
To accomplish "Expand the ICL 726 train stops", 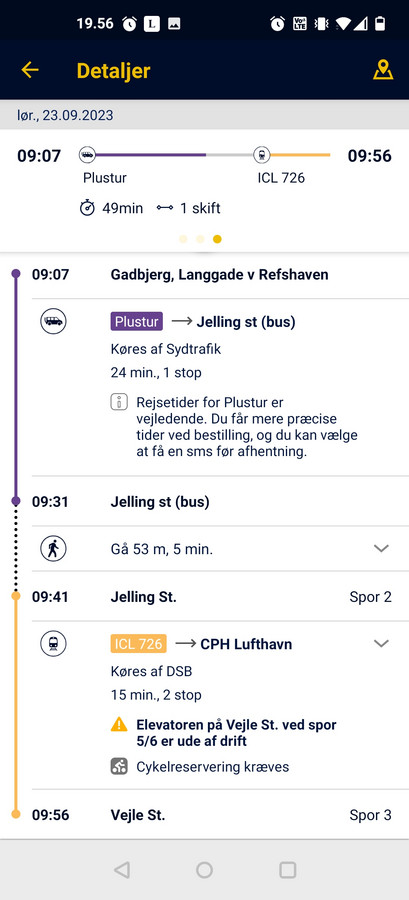I will (x=381, y=643).
